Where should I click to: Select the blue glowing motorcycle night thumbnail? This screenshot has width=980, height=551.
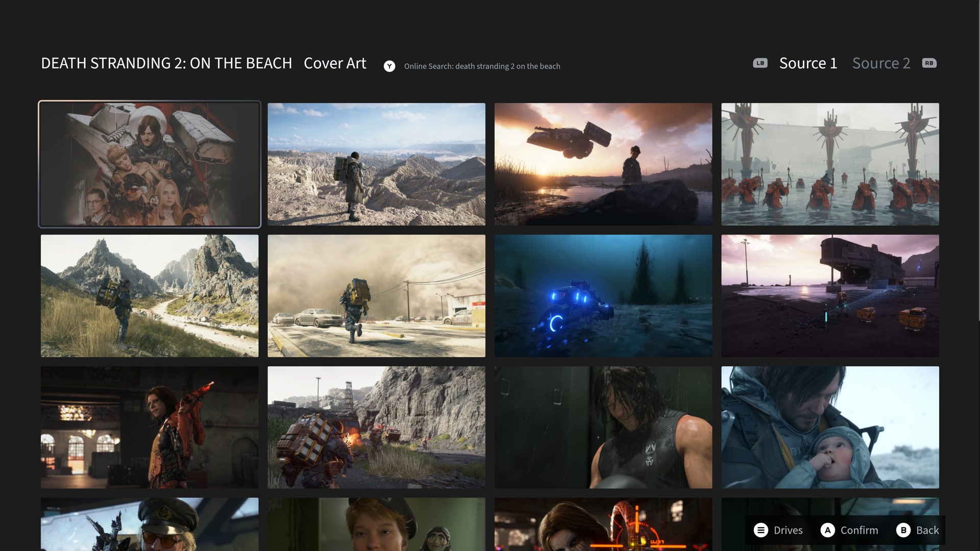(603, 296)
